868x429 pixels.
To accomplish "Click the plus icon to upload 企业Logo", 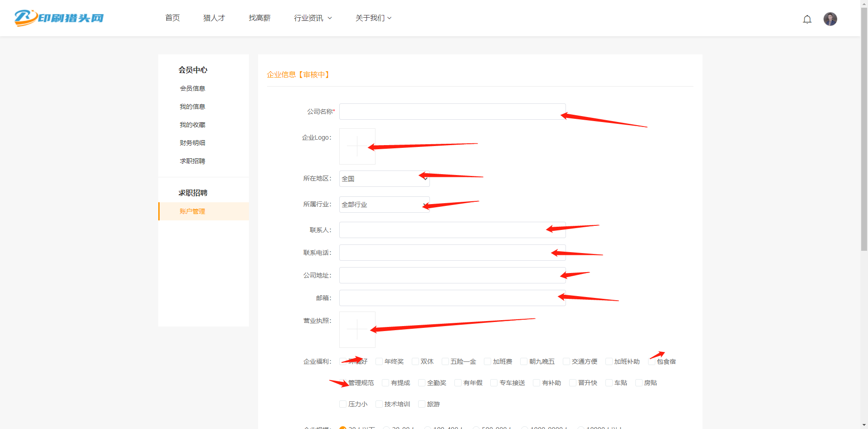I will 357,146.
